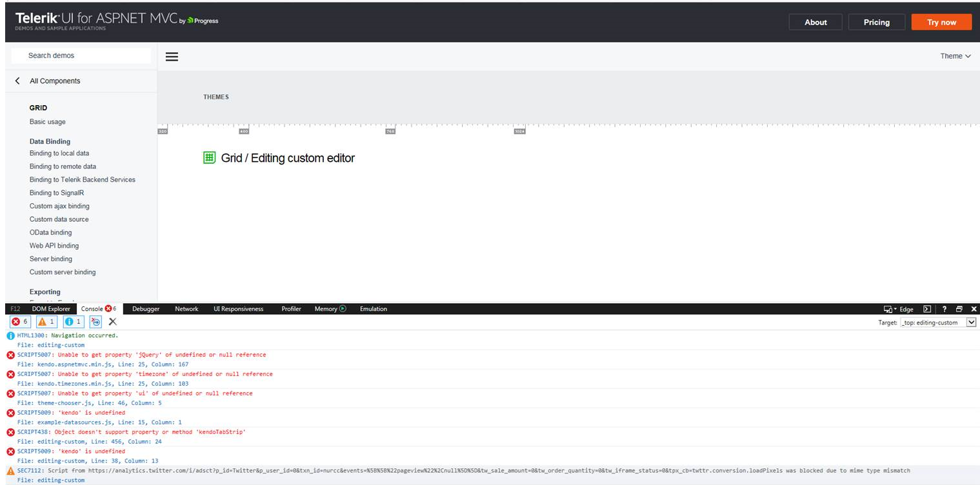Click the console command-line toggle icon
The height and width of the screenshot is (485, 980).
coord(927,310)
